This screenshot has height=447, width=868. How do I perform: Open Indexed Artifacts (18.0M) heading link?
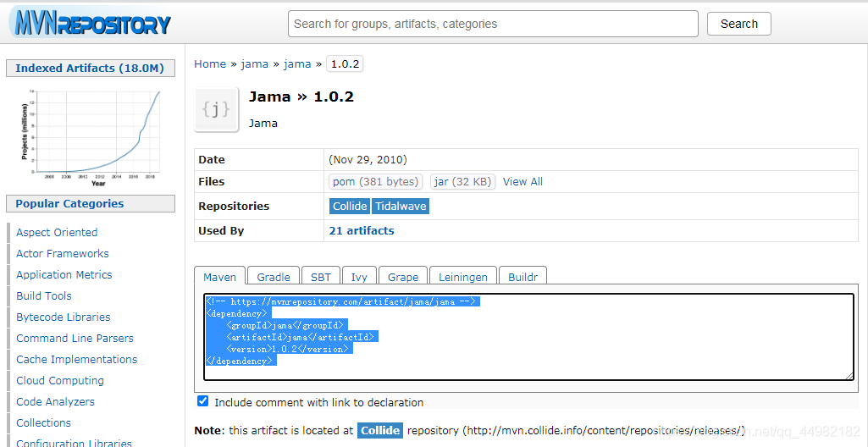[90, 68]
